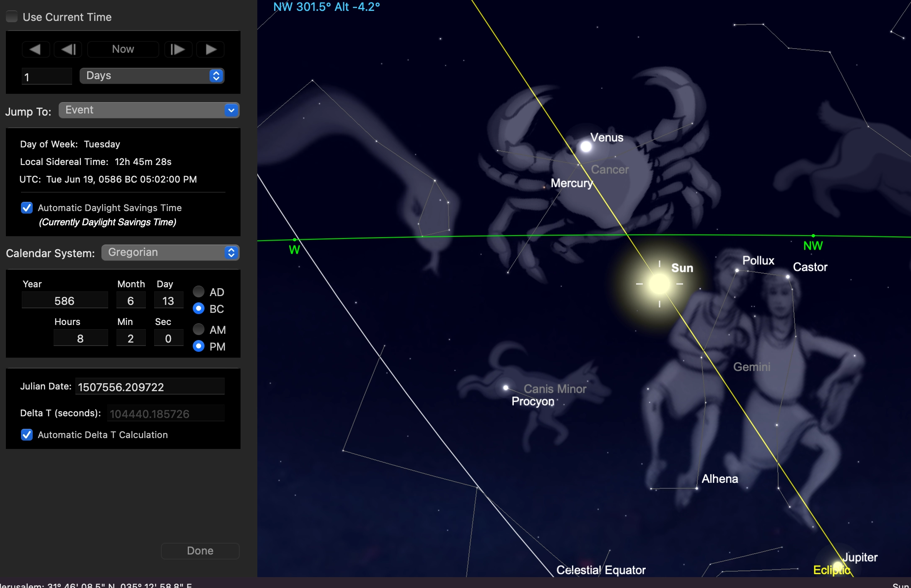The image size is (911, 588).
Task: Click the Day input field
Action: click(x=168, y=301)
